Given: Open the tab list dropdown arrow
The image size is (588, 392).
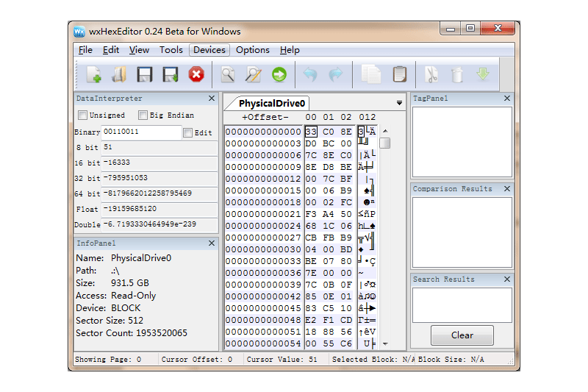Looking at the screenshot, I should (399, 103).
